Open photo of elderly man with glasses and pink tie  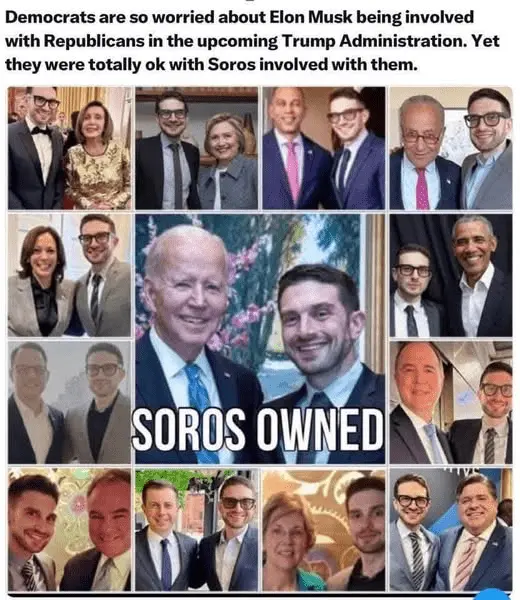[451, 148]
